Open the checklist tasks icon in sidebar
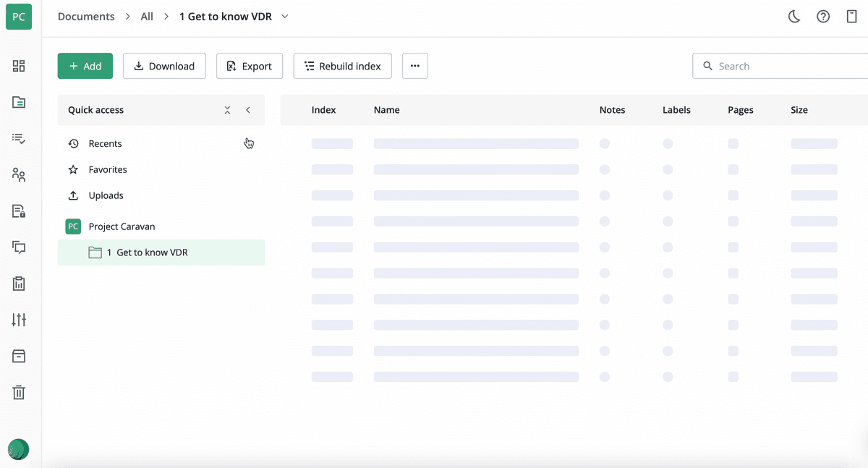The image size is (868, 468). [19, 138]
